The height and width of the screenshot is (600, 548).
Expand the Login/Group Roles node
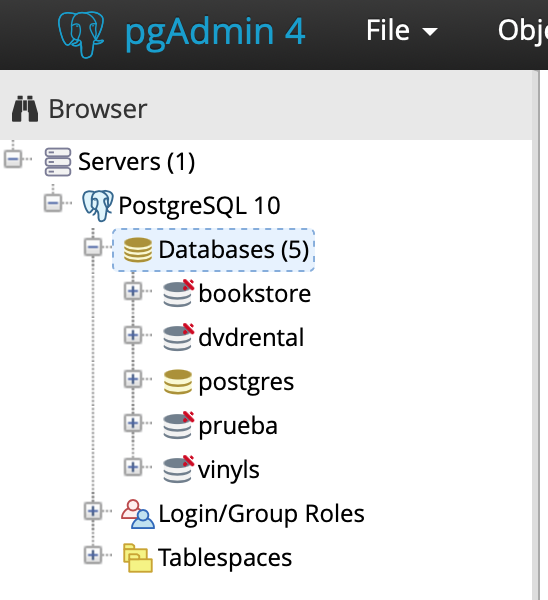[x=93, y=511]
